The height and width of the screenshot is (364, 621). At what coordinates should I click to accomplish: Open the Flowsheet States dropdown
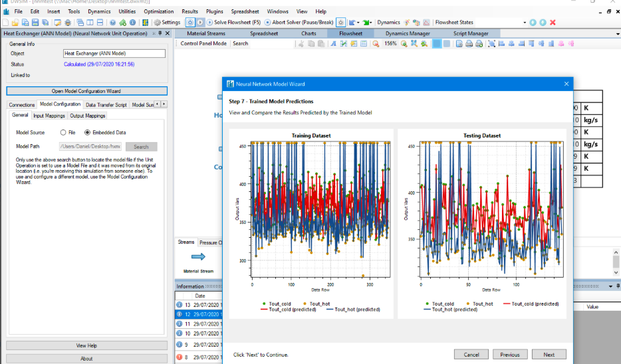point(525,23)
